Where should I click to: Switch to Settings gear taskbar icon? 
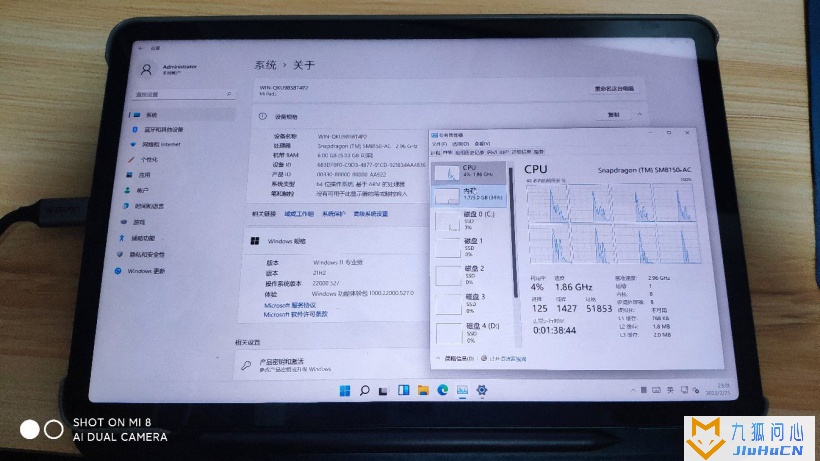click(x=482, y=390)
